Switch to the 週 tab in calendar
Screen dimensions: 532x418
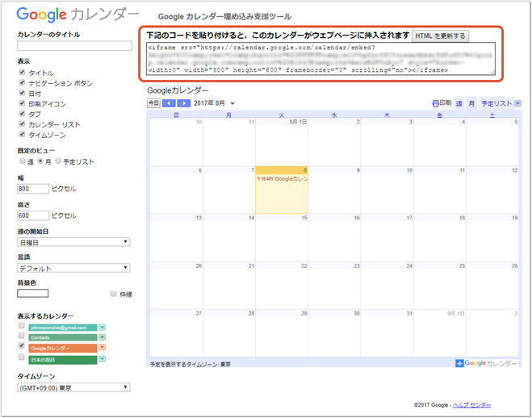click(x=459, y=103)
